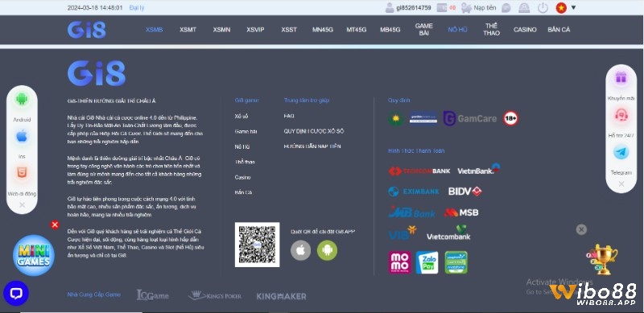Click the grey Apple app download circle
Screen dimensions: 644x313
[x=300, y=250]
